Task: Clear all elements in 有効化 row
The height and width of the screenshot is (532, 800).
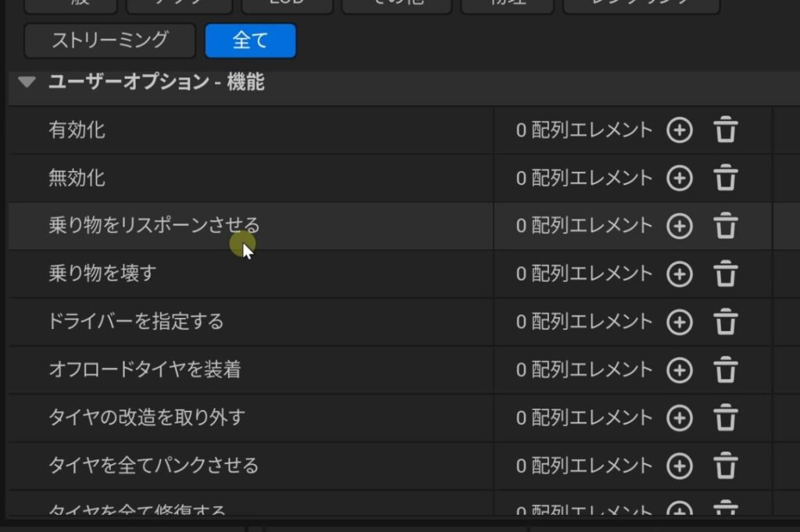Action: coord(726,130)
